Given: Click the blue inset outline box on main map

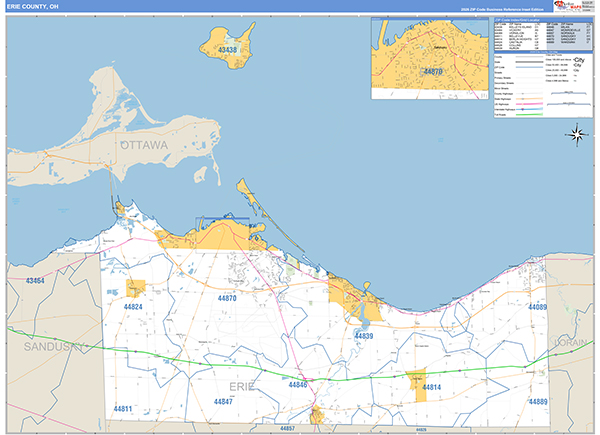Looking at the screenshot, I should coord(222,229).
